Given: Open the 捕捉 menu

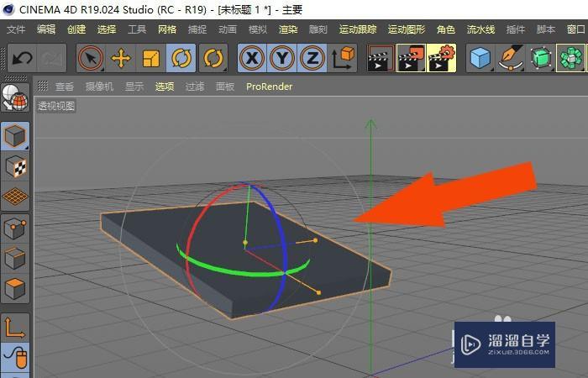Looking at the screenshot, I should click(x=197, y=29).
